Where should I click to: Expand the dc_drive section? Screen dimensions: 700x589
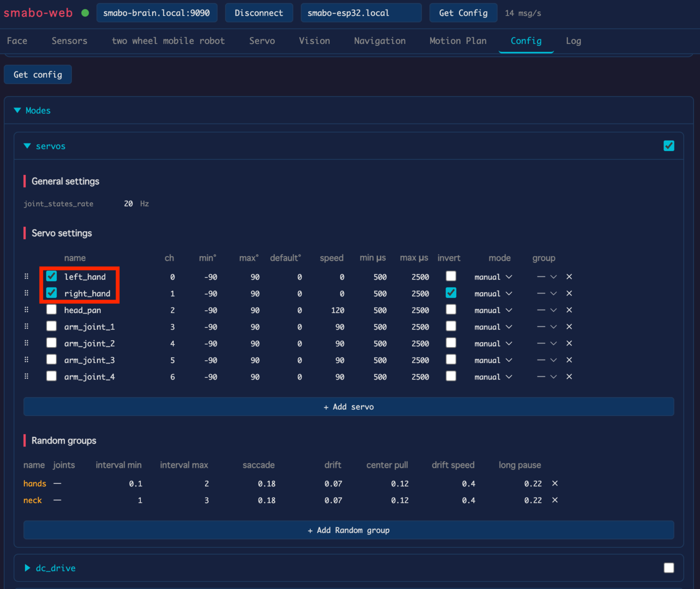click(x=27, y=568)
